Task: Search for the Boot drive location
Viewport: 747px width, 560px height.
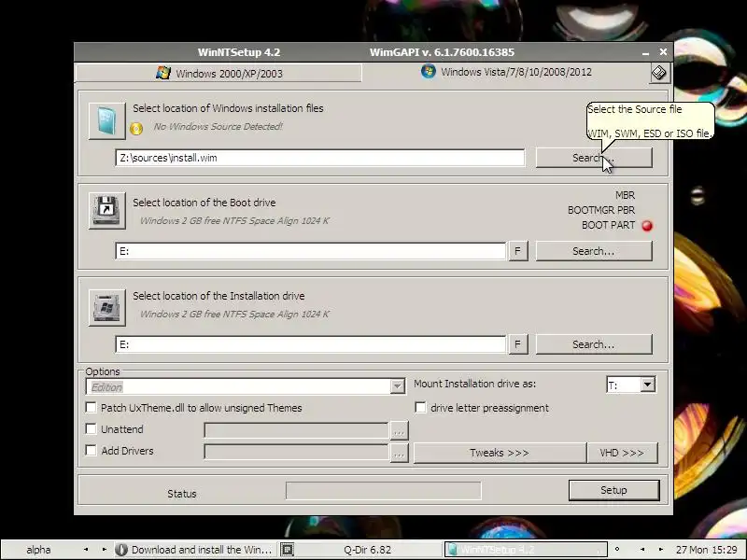Action: (x=594, y=251)
